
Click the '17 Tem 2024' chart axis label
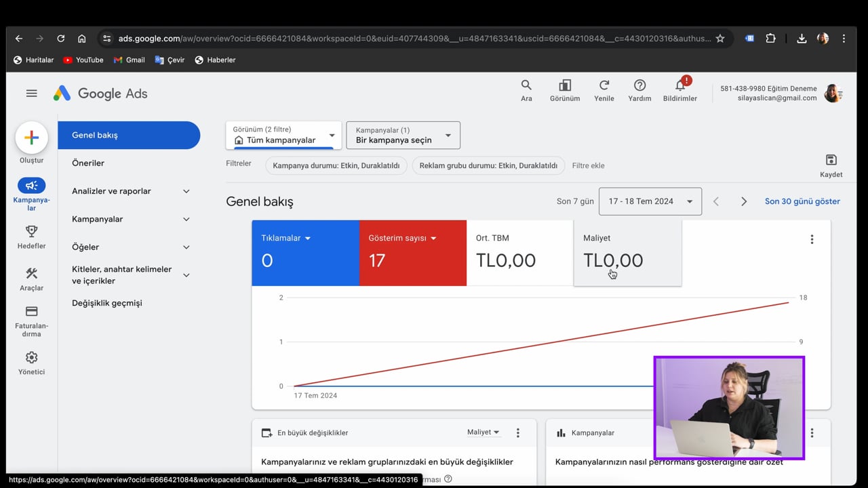tap(315, 395)
